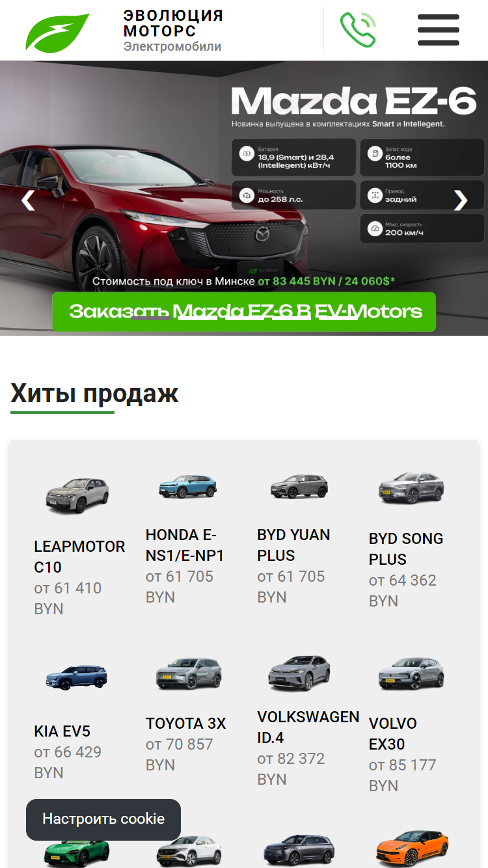Click the Leapmotor C10 car image

click(x=77, y=496)
